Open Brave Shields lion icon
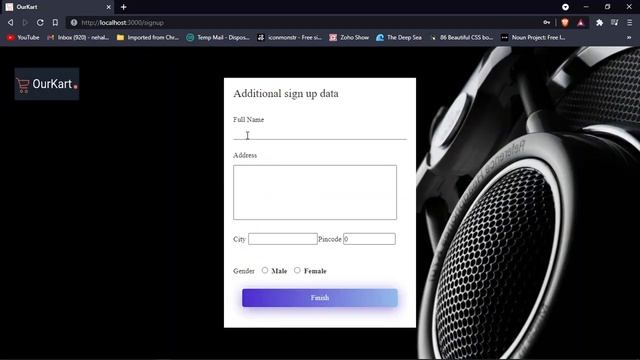The image size is (640, 360). tap(565, 22)
